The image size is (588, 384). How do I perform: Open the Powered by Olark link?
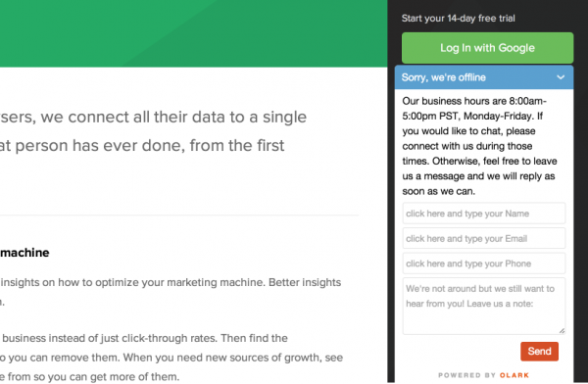[x=484, y=375]
